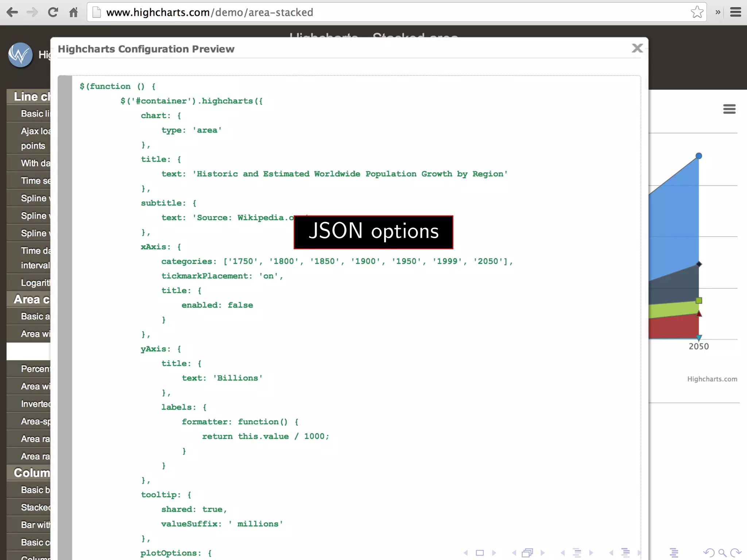Go to the next slide arrow

coord(494,553)
